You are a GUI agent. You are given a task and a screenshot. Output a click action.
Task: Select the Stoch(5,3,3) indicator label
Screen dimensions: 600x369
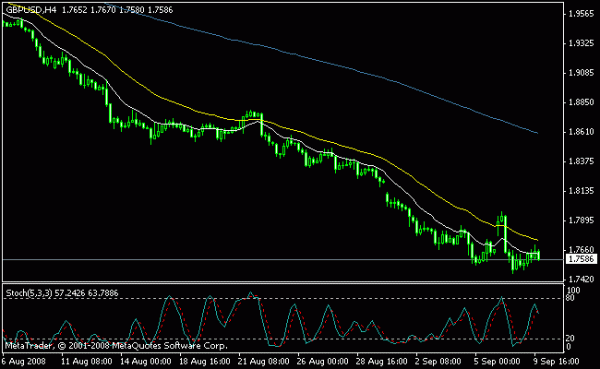29,293
